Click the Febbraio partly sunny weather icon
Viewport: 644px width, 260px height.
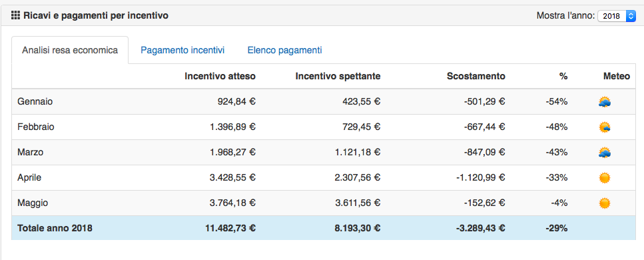click(x=605, y=127)
